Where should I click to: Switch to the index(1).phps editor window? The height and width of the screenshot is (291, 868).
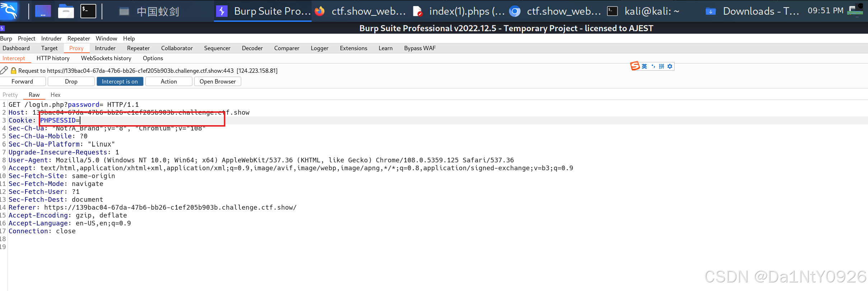pos(459,11)
